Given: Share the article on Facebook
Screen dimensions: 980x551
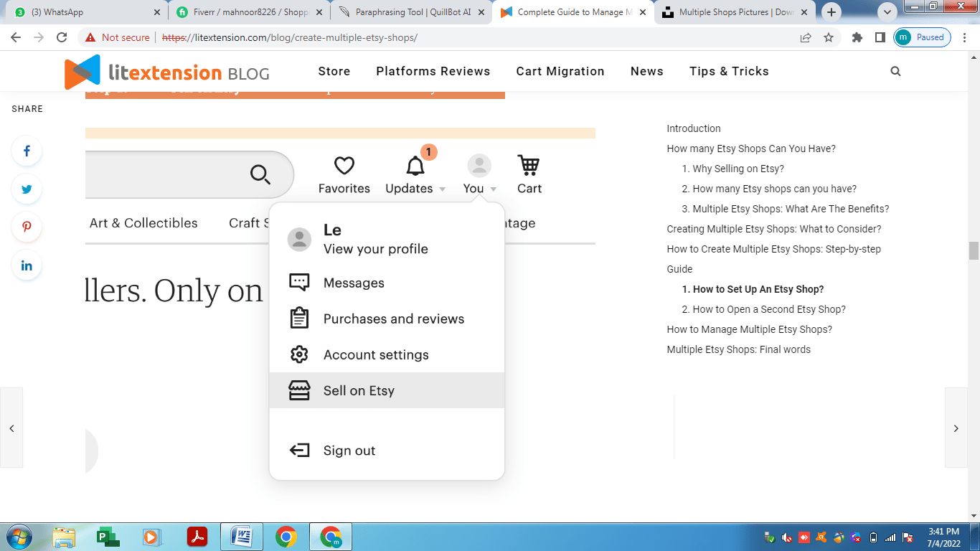Looking at the screenshot, I should 27,151.
